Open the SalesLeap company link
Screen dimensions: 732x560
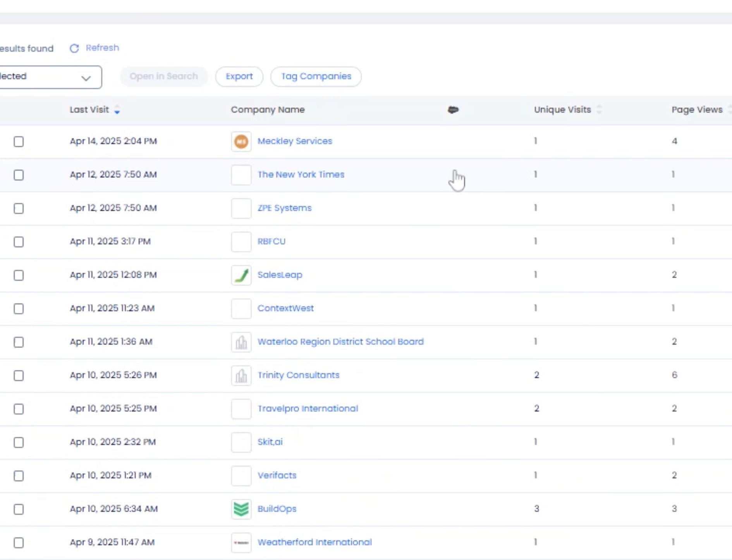coord(280,275)
